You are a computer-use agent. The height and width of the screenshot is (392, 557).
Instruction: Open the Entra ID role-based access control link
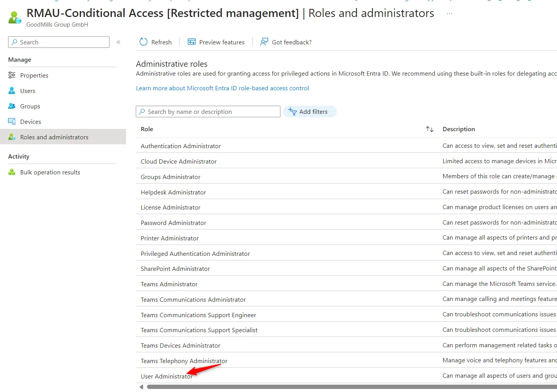pyautogui.click(x=222, y=88)
